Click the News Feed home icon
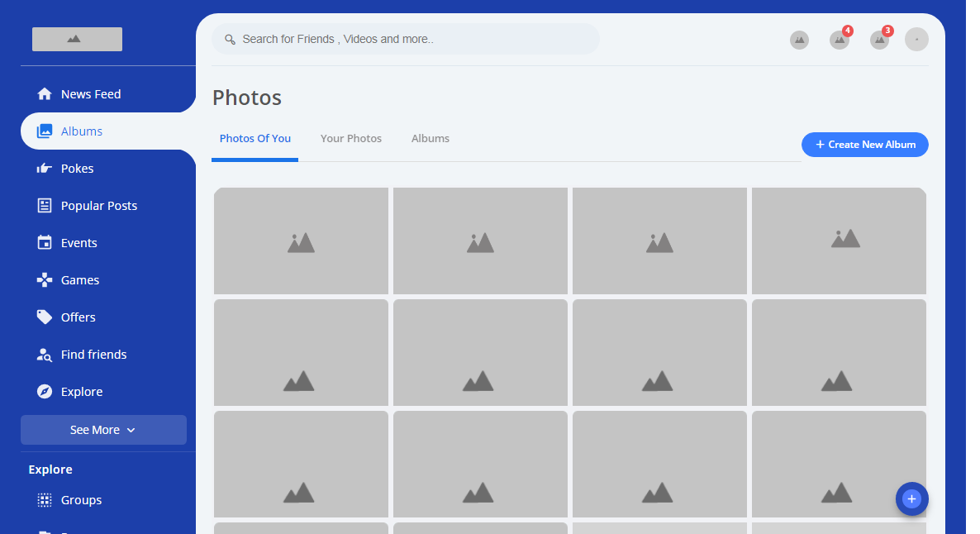This screenshot has width=980, height=534. [x=45, y=94]
